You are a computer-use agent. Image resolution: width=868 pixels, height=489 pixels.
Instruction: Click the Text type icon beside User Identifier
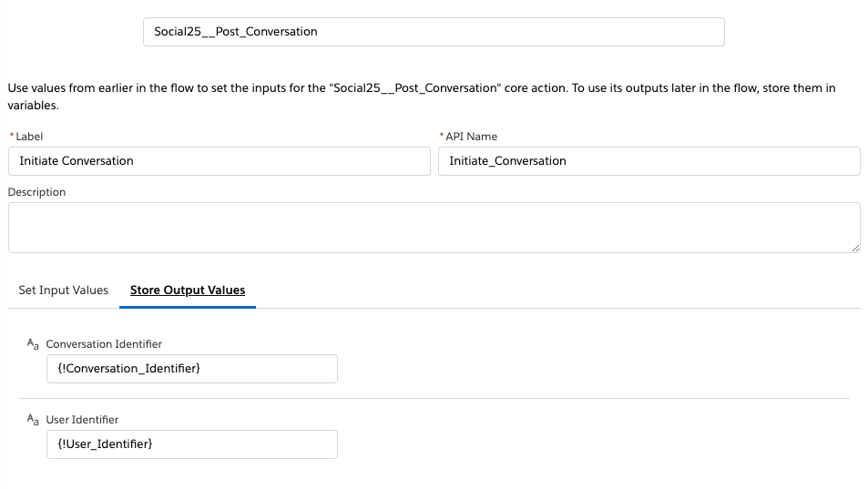click(33, 420)
